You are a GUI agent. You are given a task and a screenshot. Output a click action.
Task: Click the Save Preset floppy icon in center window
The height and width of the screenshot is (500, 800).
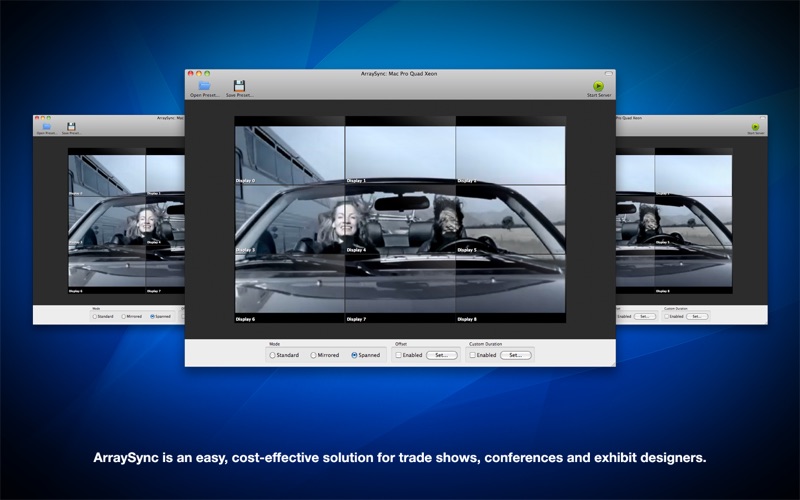click(x=239, y=86)
